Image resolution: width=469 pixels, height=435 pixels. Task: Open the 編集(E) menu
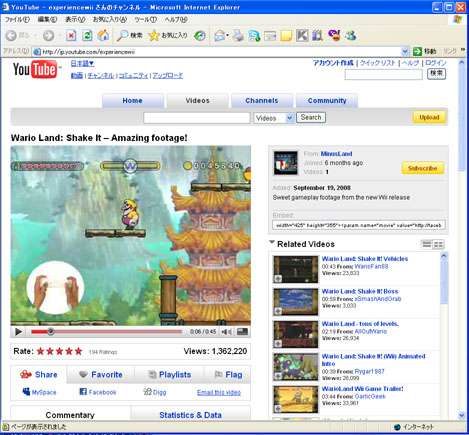tap(47, 20)
